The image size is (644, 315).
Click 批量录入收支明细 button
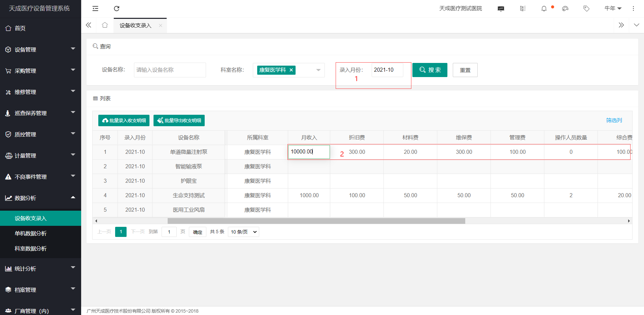coord(124,120)
